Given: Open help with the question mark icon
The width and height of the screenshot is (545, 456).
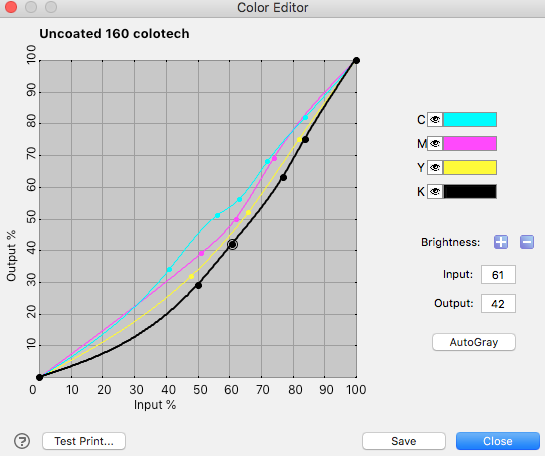Looking at the screenshot, I should point(22,441).
